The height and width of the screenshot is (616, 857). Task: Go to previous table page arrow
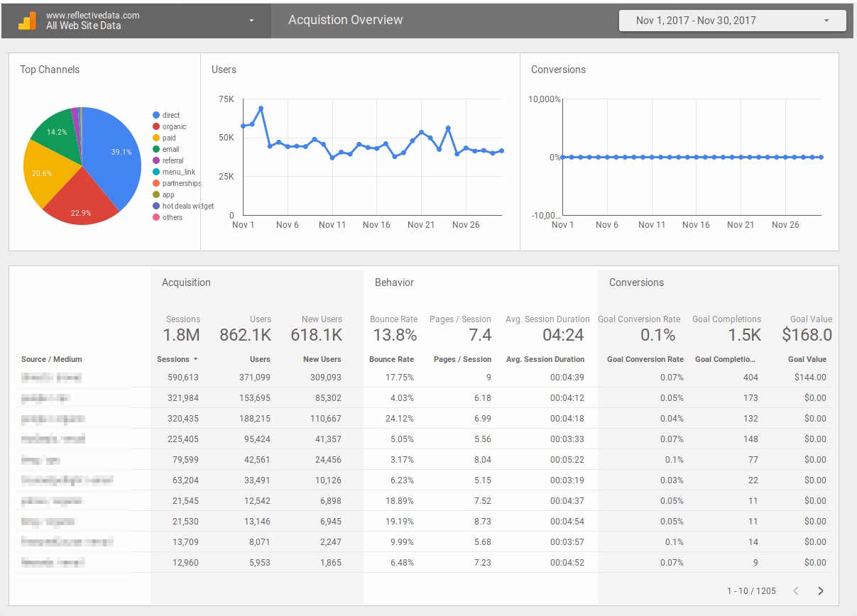[796, 590]
